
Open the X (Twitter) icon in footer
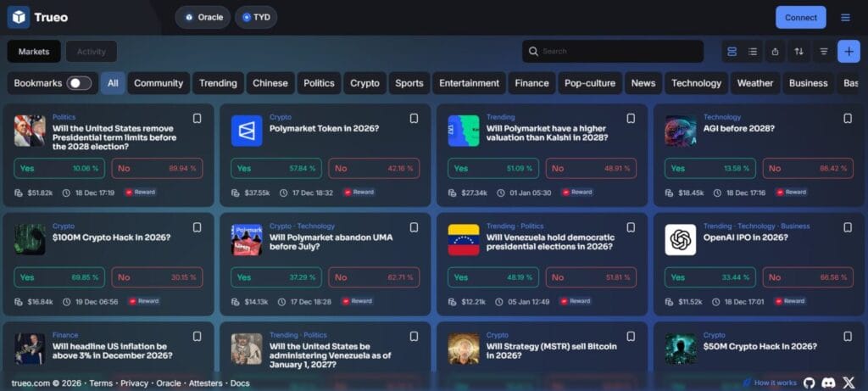pyautogui.click(x=849, y=383)
